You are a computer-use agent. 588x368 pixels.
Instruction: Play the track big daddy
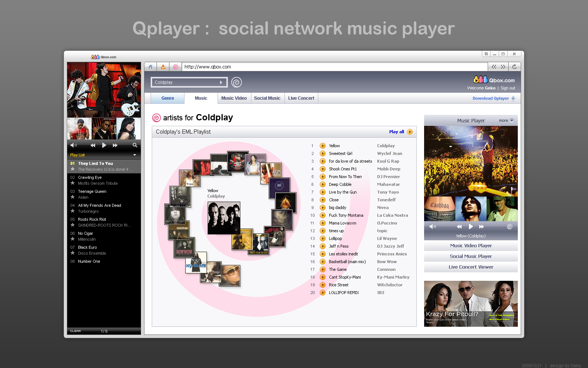tap(323, 208)
